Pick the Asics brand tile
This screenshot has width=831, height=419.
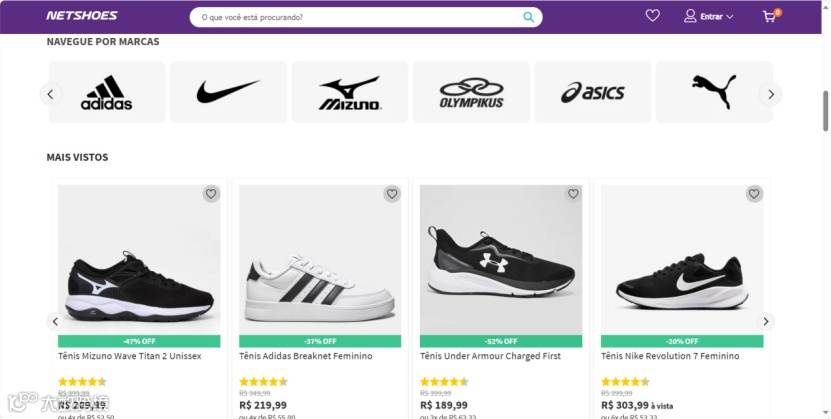(x=592, y=93)
